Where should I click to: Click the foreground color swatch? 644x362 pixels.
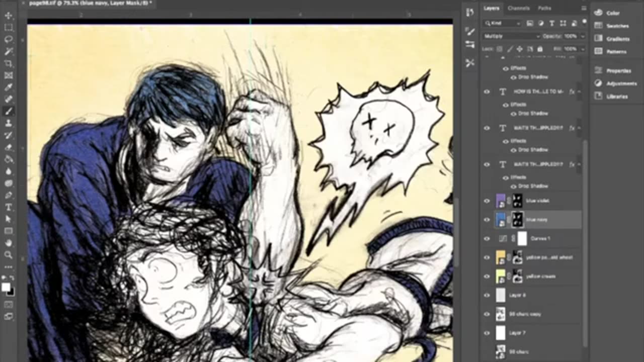pyautogui.click(x=6, y=287)
